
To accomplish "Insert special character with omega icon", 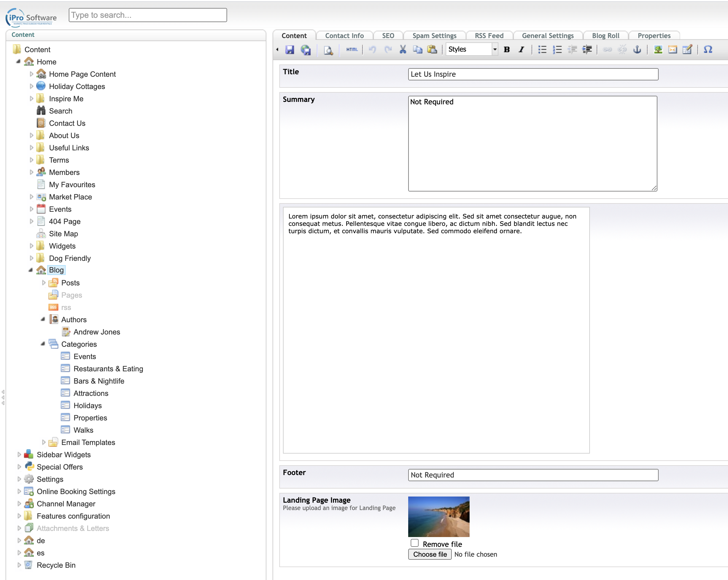I will (x=708, y=50).
